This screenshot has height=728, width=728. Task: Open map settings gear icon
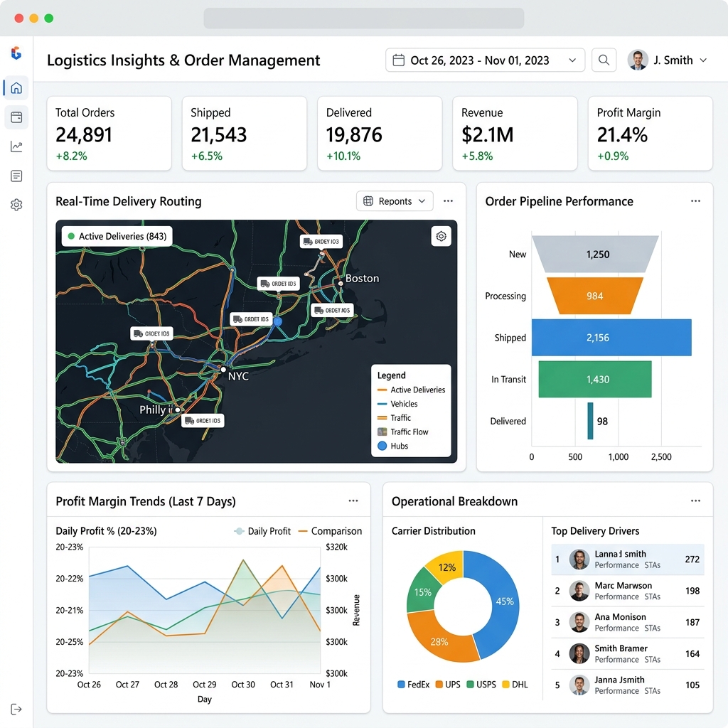(x=441, y=236)
